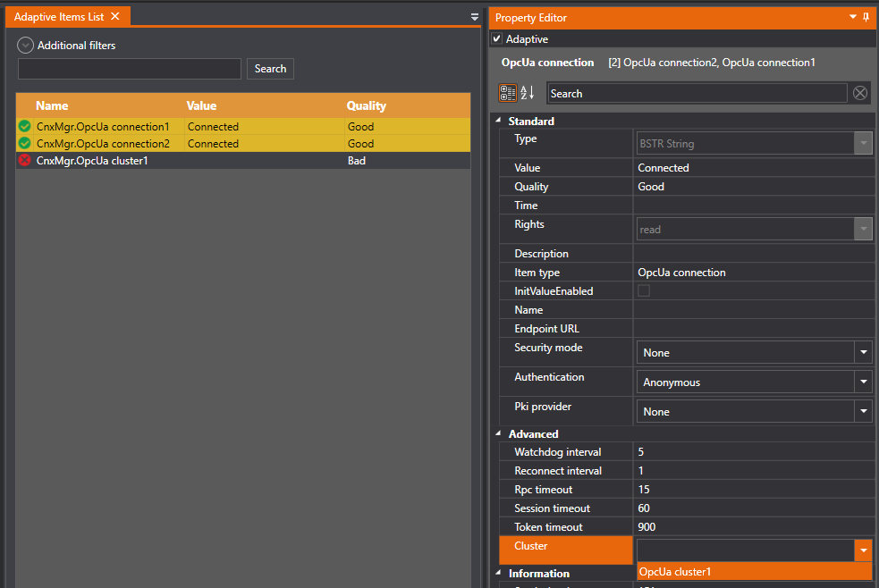Viewport: 879px width, 588px height.
Task: Toggle the Adaptive checkbox
Action: (x=497, y=39)
